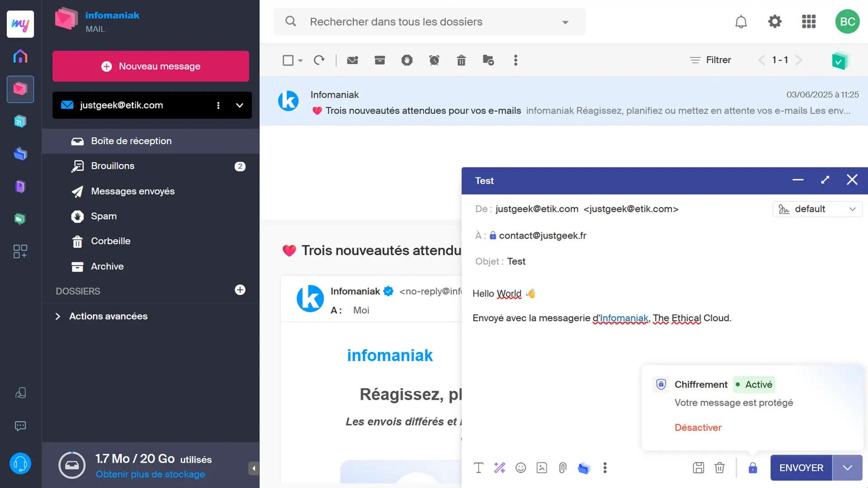Image resolution: width=868 pixels, height=488 pixels.
Task: Open the green chat app icon in sidebar
Action: [x=20, y=219]
